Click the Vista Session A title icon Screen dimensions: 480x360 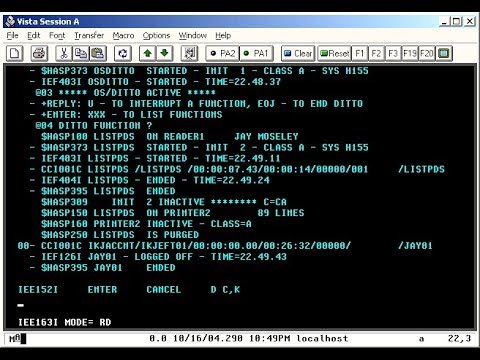point(10,21)
